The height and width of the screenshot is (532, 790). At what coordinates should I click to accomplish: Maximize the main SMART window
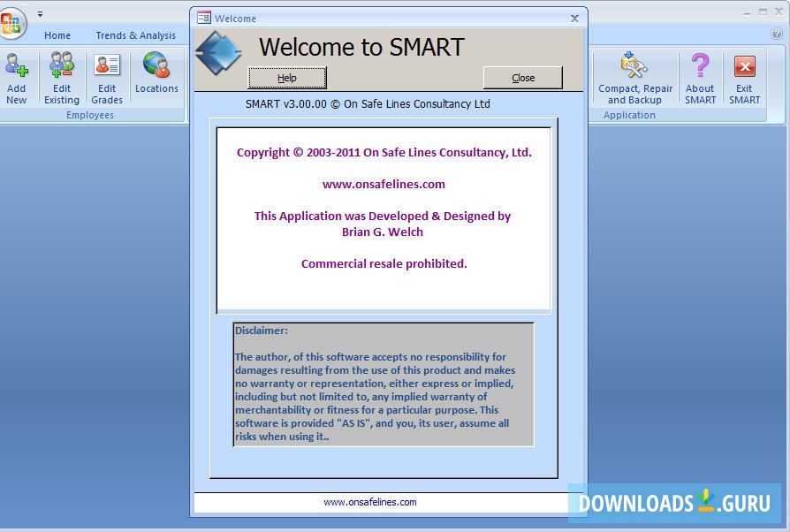[763, 11]
